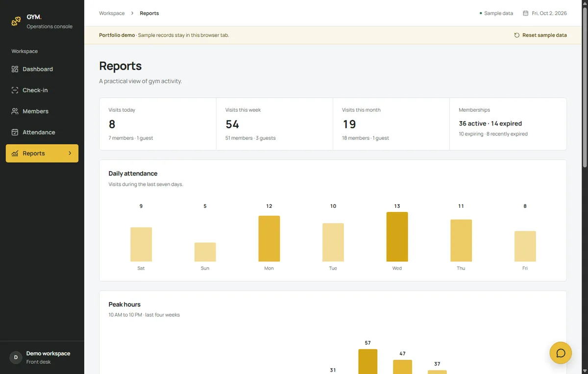588x374 pixels.
Task: Click the Mon value label 12
Action: click(269, 206)
